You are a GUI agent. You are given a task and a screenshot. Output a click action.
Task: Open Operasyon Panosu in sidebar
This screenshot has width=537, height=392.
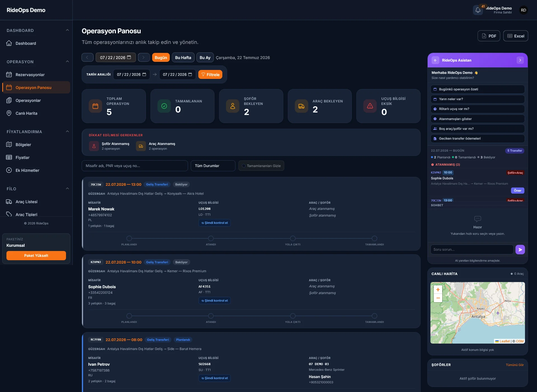(x=36, y=88)
